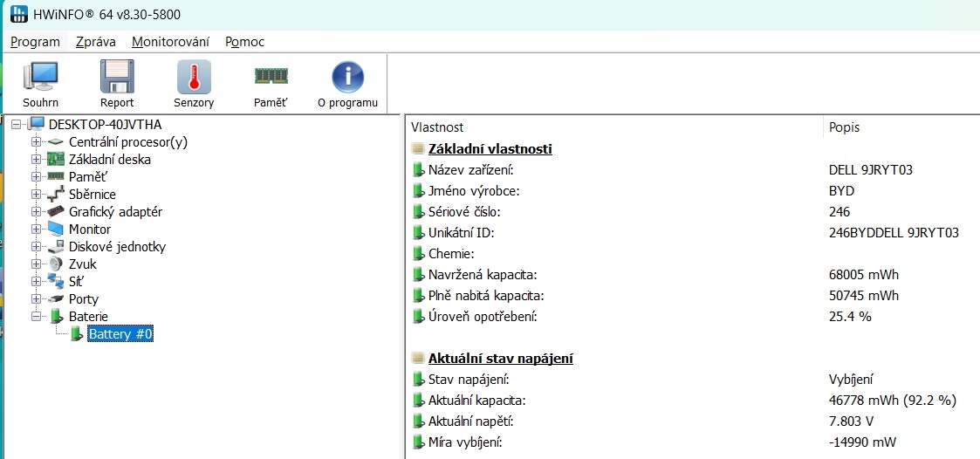The width and height of the screenshot is (980, 459).
Task: Select the Battery #0 tree item
Action: pyautogui.click(x=120, y=334)
